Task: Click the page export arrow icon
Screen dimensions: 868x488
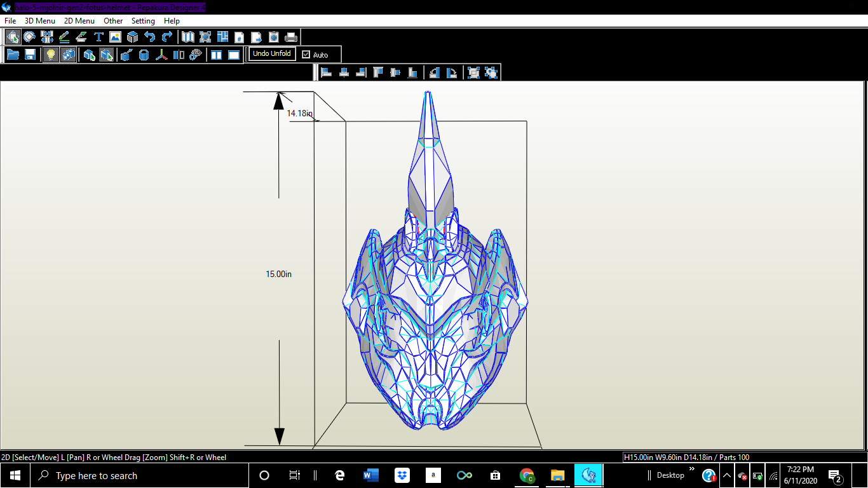Action: pyautogui.click(x=257, y=37)
